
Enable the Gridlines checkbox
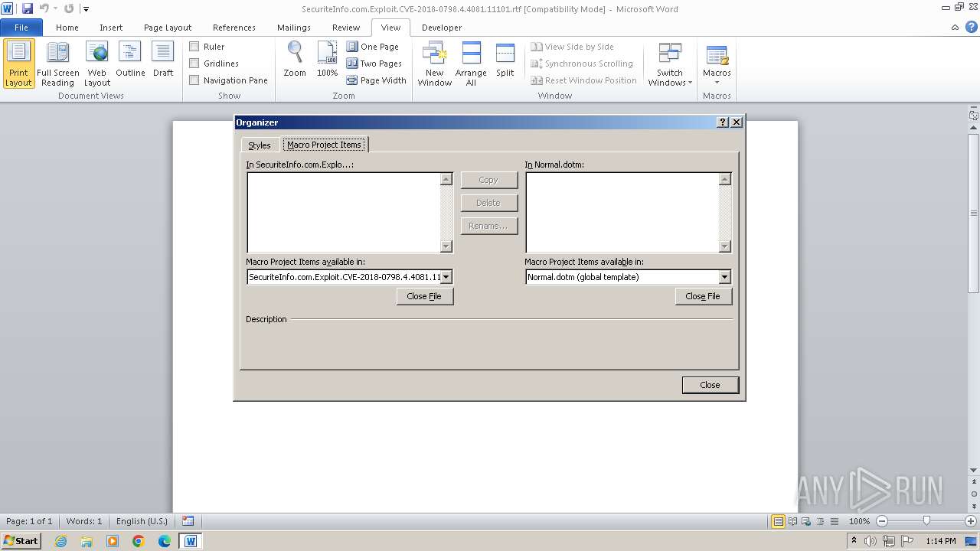[194, 64]
